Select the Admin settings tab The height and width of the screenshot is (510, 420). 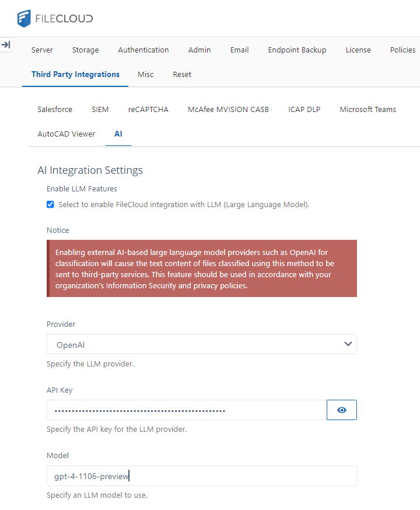tap(199, 50)
